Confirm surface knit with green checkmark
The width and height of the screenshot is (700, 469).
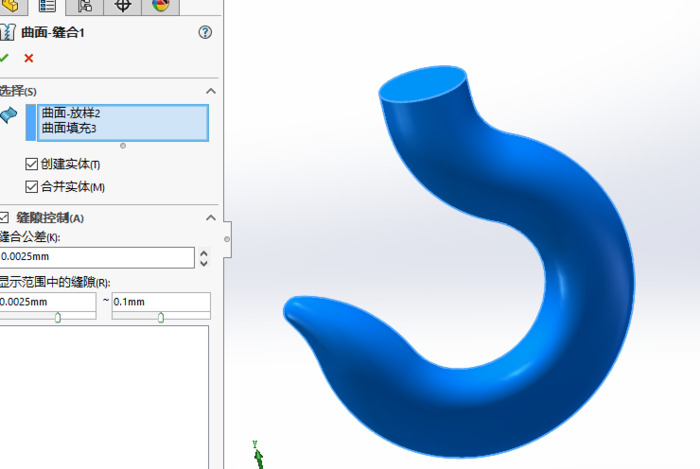(5, 58)
